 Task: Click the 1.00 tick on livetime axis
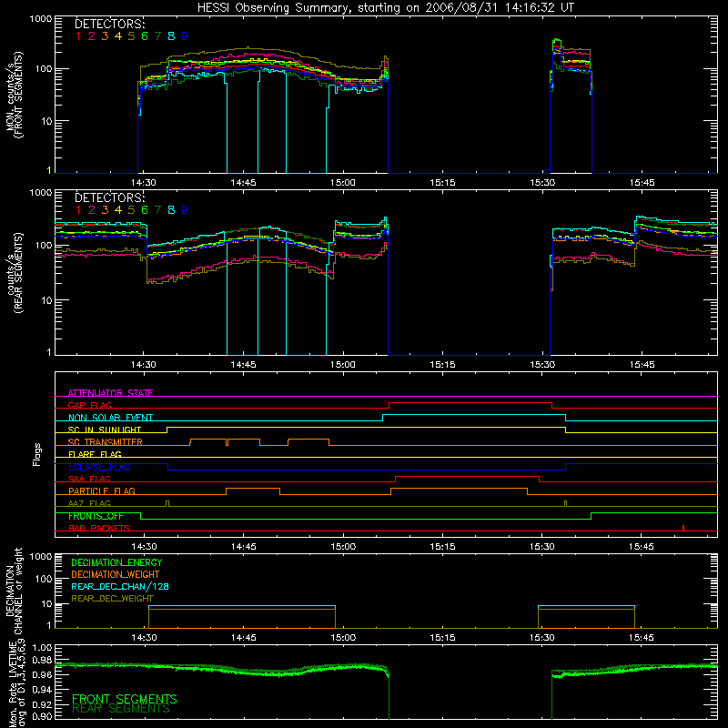pyautogui.click(x=42, y=648)
